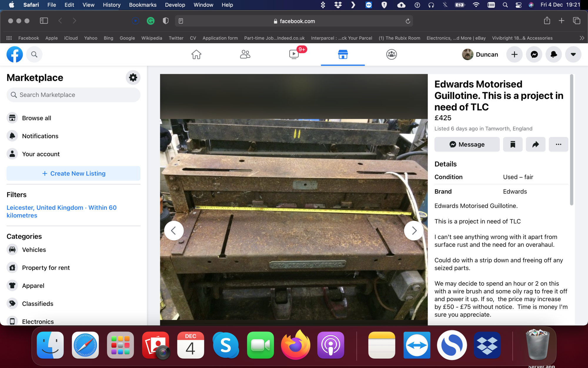
Task: Expand hidden bookmarks with the double chevron
Action: click(x=582, y=38)
